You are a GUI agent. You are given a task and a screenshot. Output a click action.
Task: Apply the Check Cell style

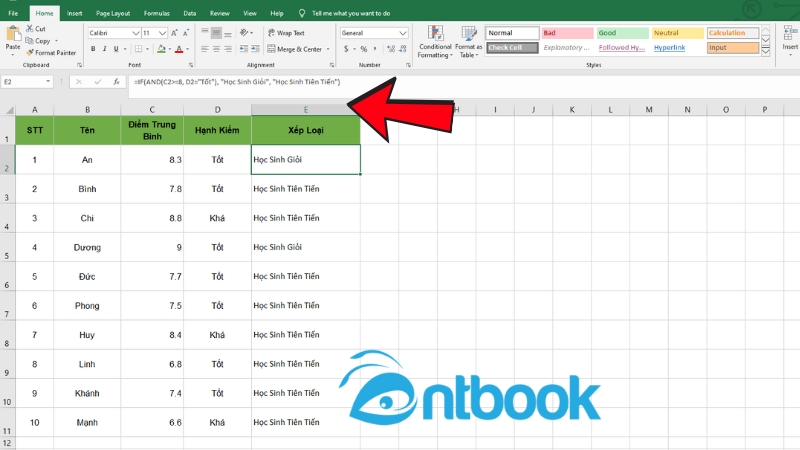(512, 48)
